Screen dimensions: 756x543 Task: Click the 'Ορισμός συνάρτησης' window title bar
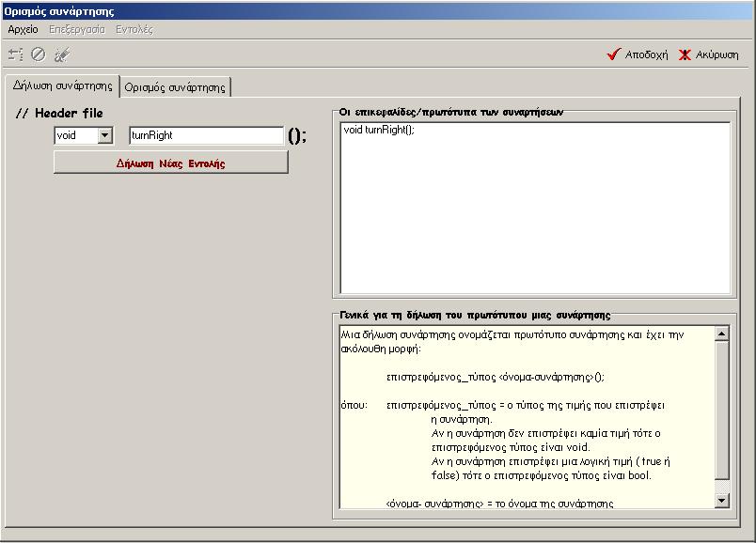378,10
